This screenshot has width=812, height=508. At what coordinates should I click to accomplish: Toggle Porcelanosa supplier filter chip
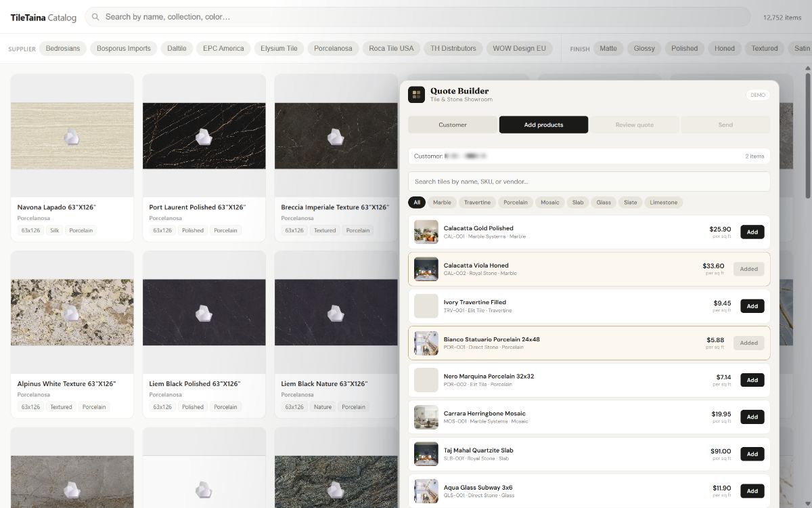333,49
